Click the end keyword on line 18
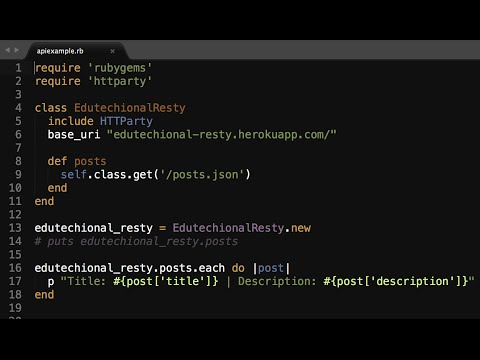480x360 pixels. pyautogui.click(x=44, y=295)
